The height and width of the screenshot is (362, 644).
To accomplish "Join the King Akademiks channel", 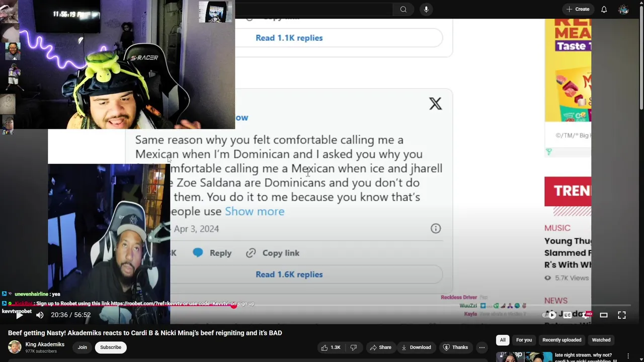I will pyautogui.click(x=82, y=347).
